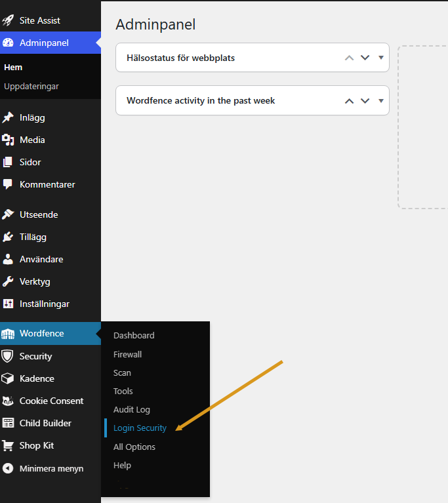The image size is (448, 503).
Task: Click the Cookie Consent icon
Action: point(8,401)
